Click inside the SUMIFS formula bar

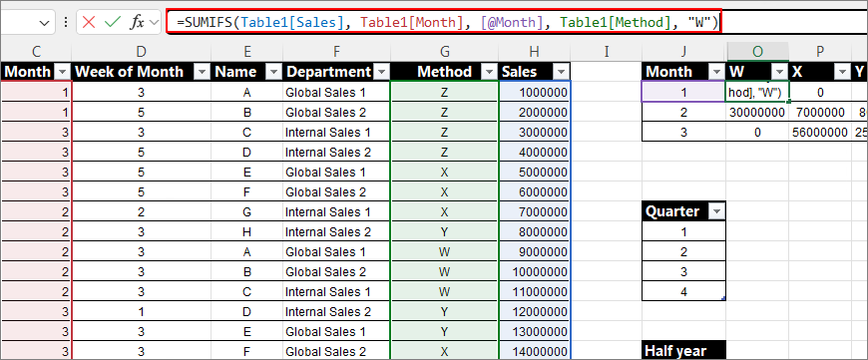(x=443, y=22)
